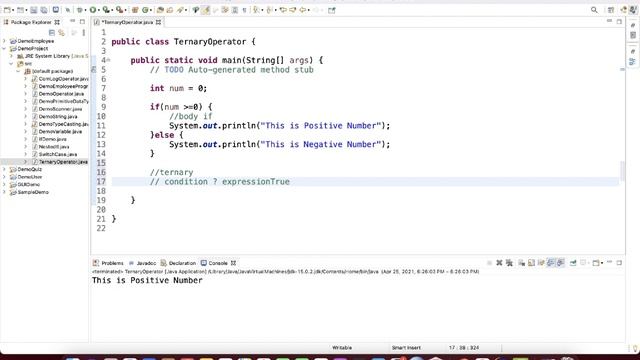The image size is (640, 360).
Task: Click the editor vertical scrollbar thumb
Action: pos(622,171)
